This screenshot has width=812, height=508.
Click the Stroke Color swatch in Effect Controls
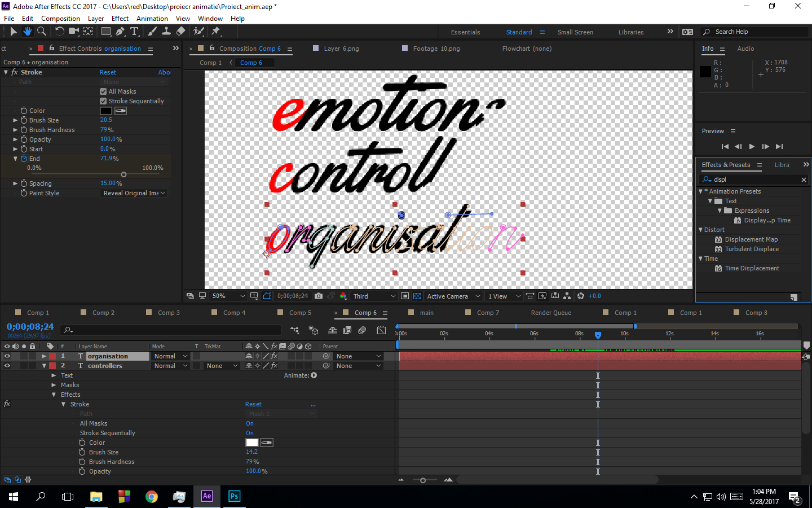106,111
